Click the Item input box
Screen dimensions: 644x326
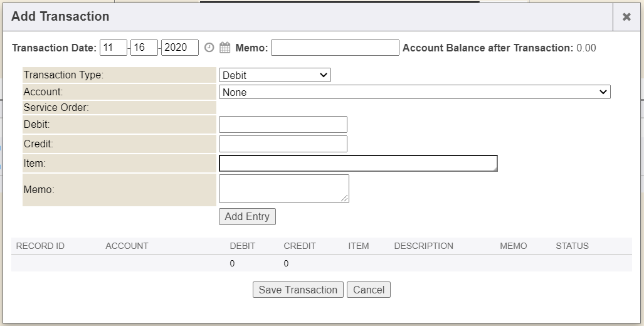(358, 163)
